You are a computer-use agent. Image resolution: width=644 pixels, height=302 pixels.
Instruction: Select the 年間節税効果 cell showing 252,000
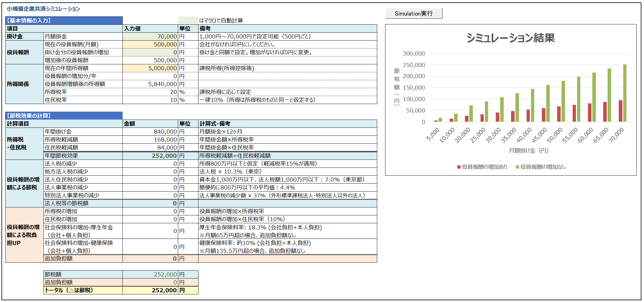tap(150, 156)
